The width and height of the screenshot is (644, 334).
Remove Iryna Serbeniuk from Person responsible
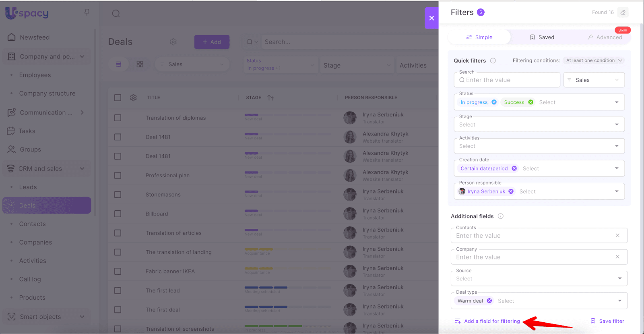[x=511, y=192]
